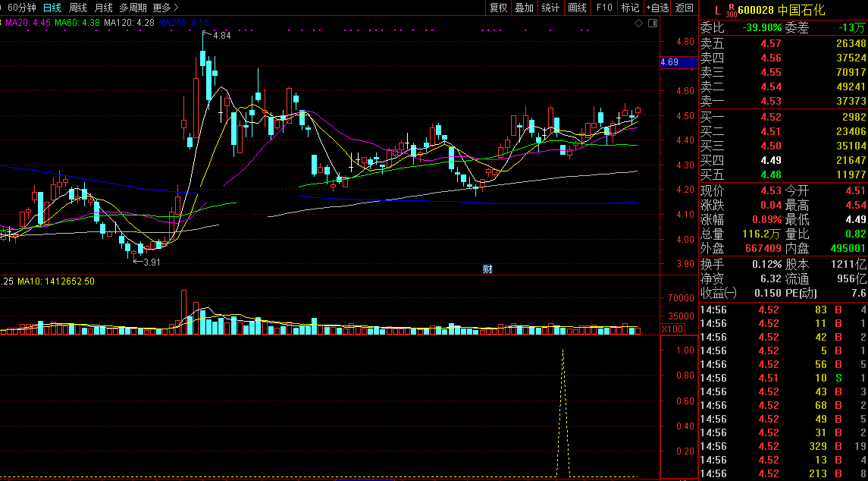Viewport: 868px width, 481px height.
Task: Activate the 画线 drawing tool button
Action: point(578,8)
